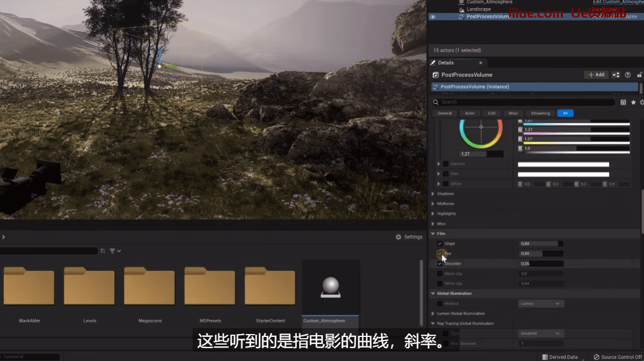Open Content Browser Settings

pyautogui.click(x=409, y=237)
